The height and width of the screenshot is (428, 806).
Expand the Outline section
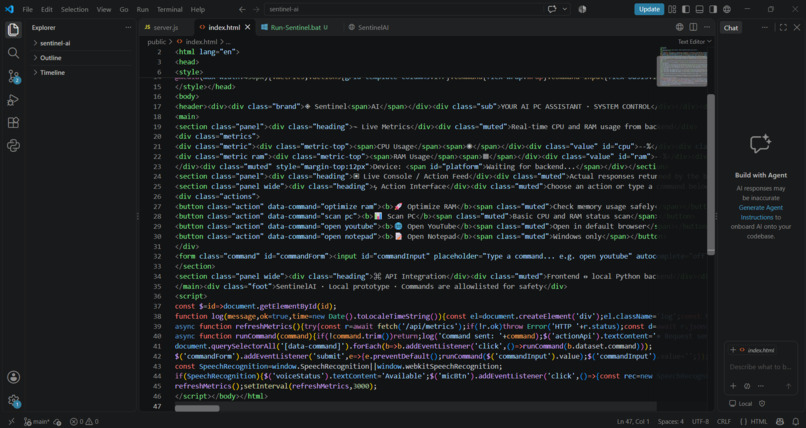(80, 58)
